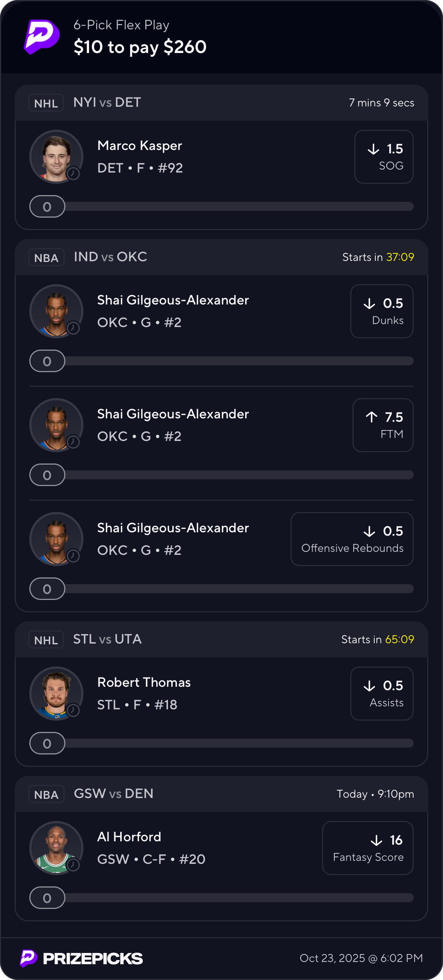
Task: Click Marco Kasper's player headshot
Action: tap(56, 156)
